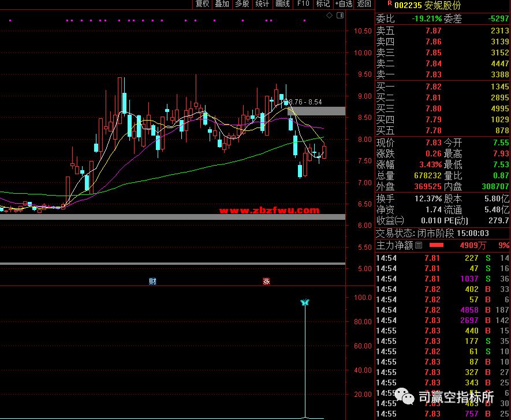This screenshot has height=420, width=511.
Task: Click the red 涨 marker icon
Action: [x=266, y=282]
